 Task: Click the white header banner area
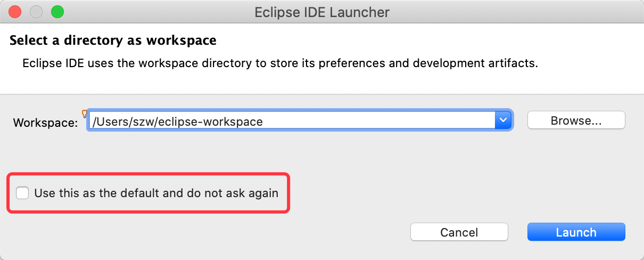[x=322, y=59]
